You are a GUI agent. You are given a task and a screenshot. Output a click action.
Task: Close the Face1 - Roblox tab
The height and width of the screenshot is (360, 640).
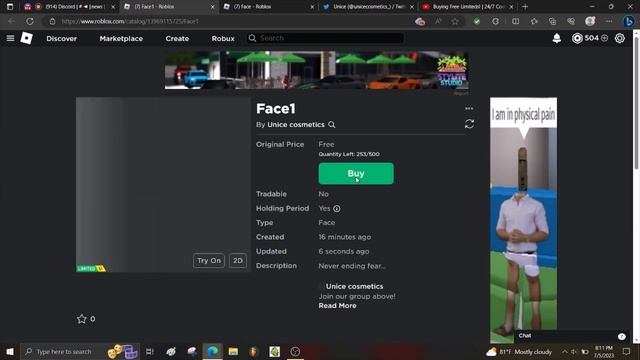(212, 7)
